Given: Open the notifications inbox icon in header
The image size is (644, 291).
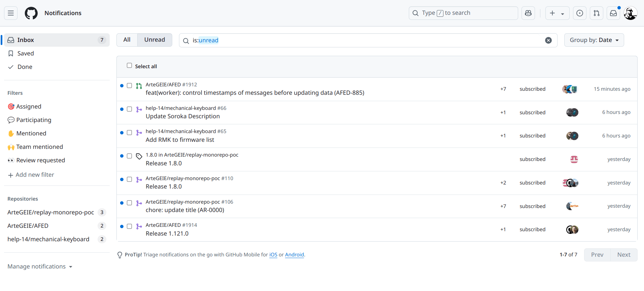Looking at the screenshot, I should point(613,13).
